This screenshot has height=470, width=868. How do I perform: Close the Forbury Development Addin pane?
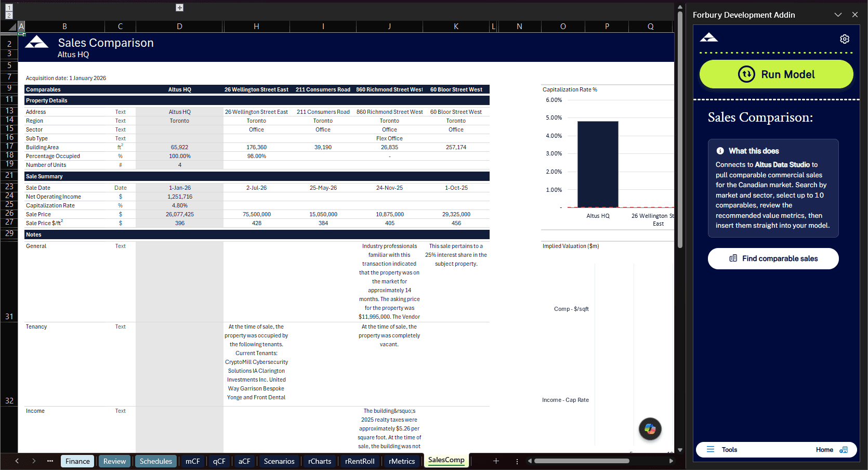855,15
